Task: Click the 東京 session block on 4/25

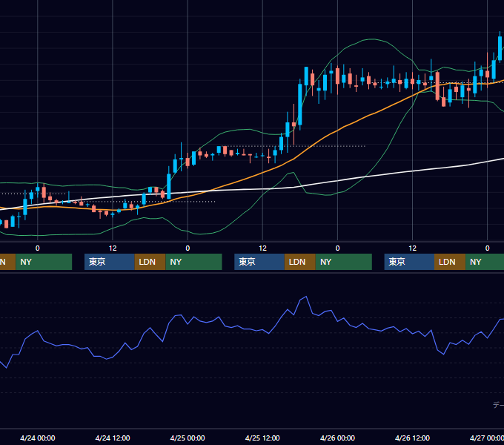Action: coord(259,262)
